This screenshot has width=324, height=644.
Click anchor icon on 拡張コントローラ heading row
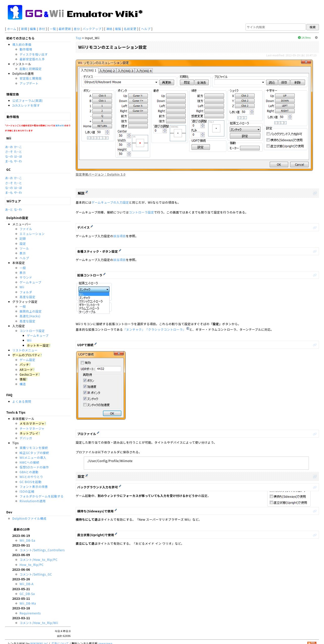coord(315,275)
